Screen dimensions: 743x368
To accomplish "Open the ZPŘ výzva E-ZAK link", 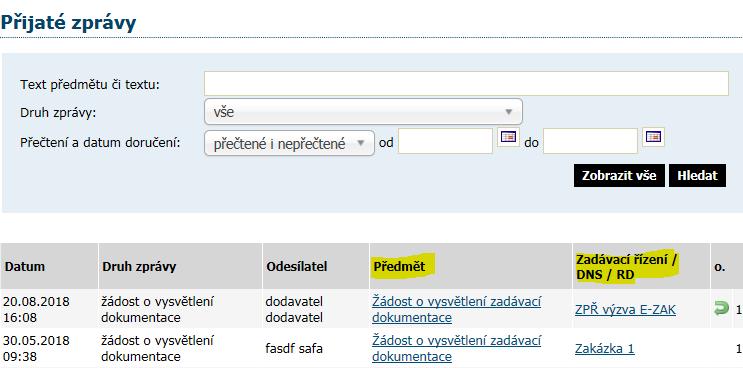I will click(x=625, y=310).
